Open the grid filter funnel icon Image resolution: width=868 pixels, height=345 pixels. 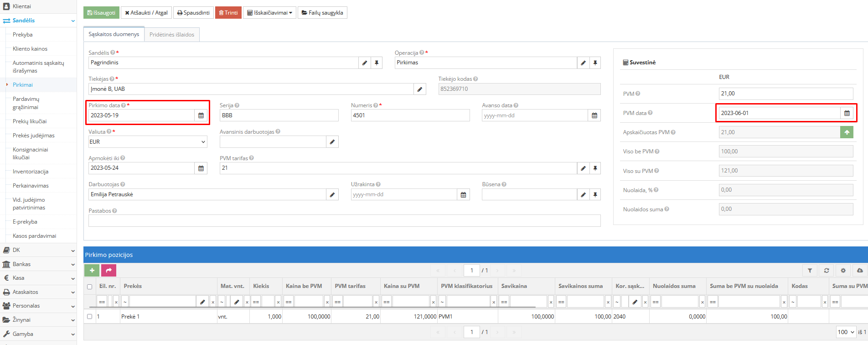[x=810, y=271]
